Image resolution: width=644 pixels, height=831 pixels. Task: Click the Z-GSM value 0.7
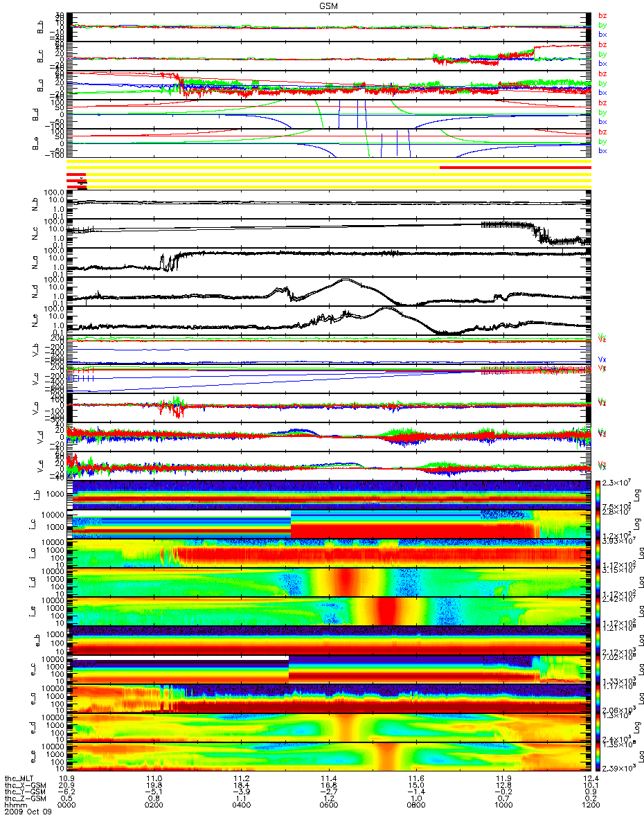pos(503,798)
